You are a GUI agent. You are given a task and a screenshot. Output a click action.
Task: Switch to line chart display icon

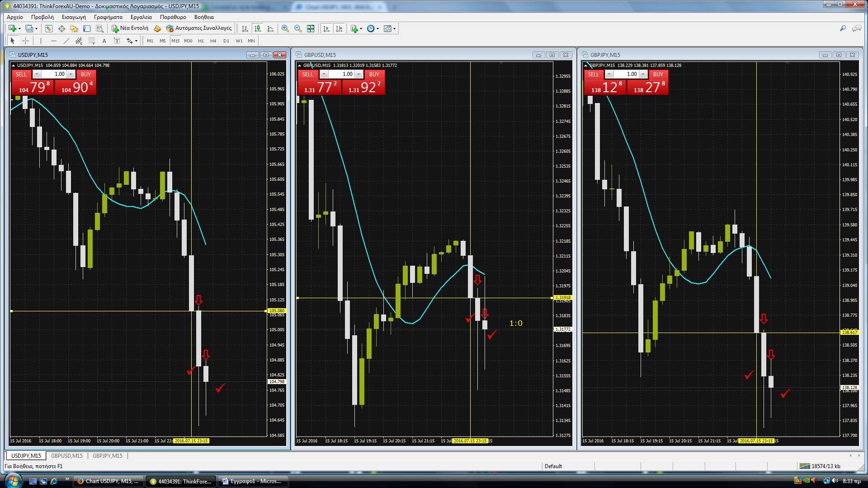(x=270, y=28)
